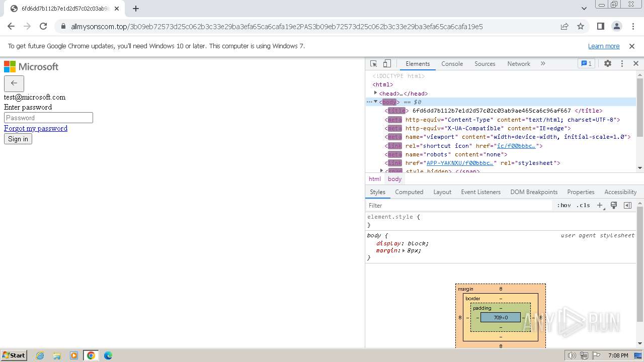
Task: Open the tab search dropdown arrow
Action: pyautogui.click(x=584, y=9)
